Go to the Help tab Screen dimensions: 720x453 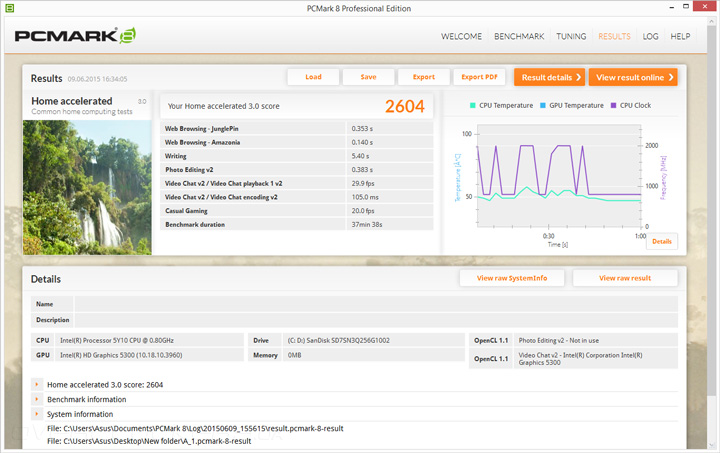[680, 36]
